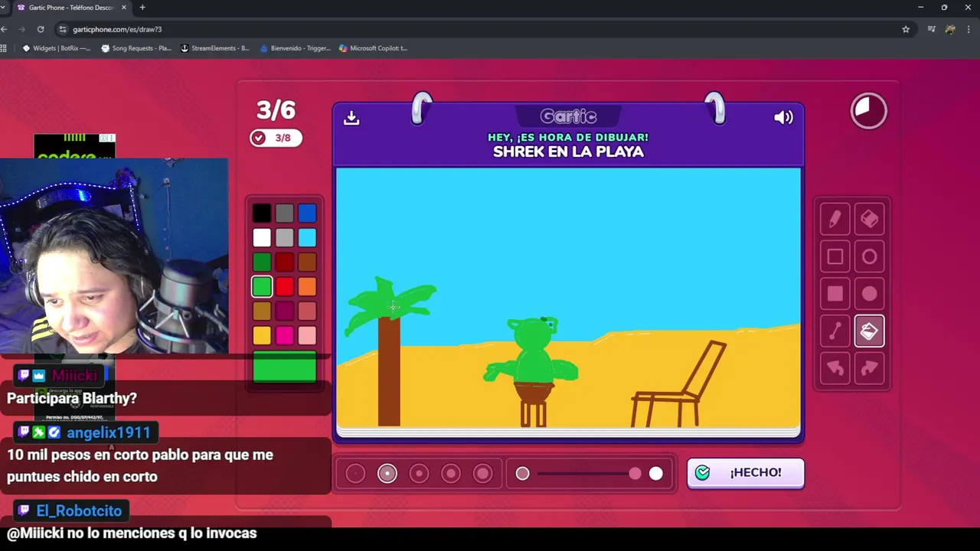Viewport: 980px width, 551px height.
Task: Pick the dark blue color swatch
Action: (x=307, y=213)
